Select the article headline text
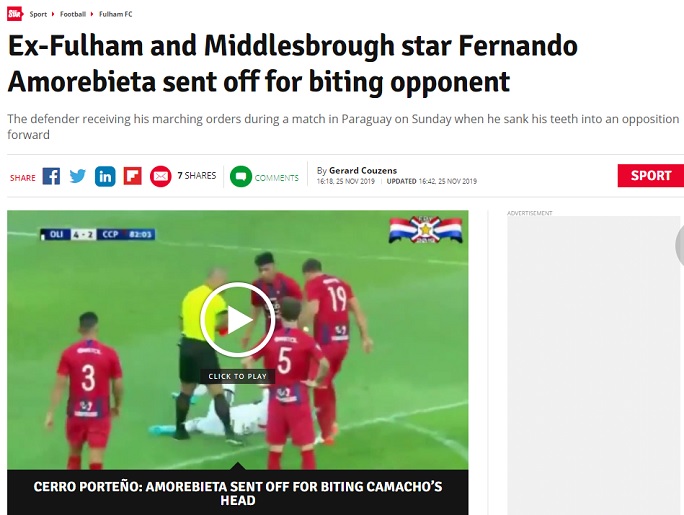 tap(292, 64)
